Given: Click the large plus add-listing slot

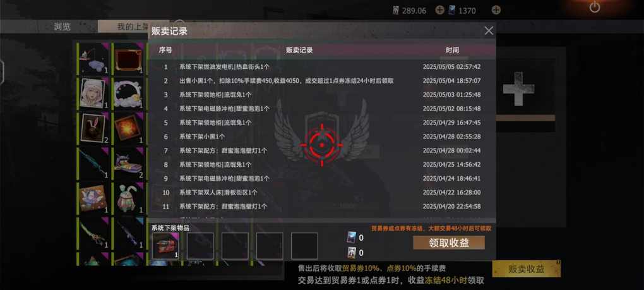Looking at the screenshot, I should point(518,88).
